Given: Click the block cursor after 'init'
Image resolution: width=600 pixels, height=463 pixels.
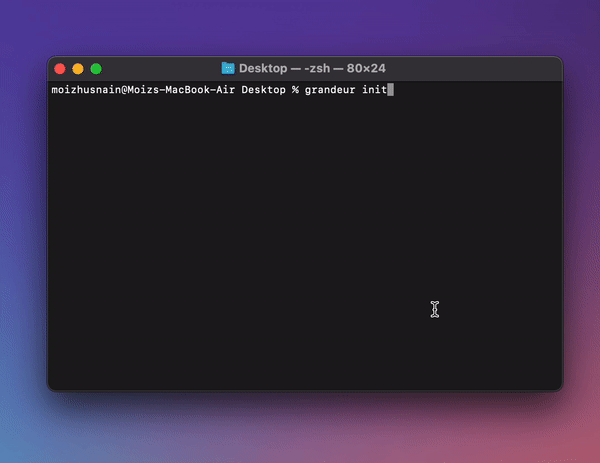Looking at the screenshot, I should 390,90.
